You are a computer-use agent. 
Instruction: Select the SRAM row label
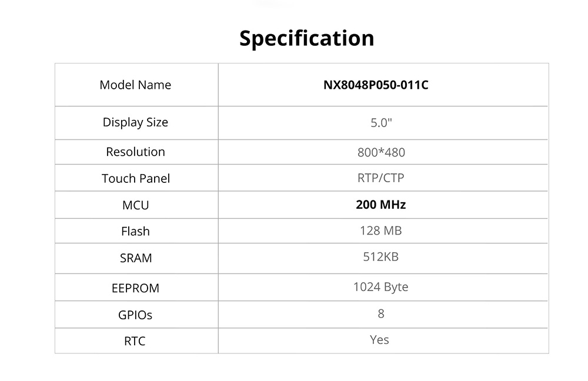(x=135, y=258)
